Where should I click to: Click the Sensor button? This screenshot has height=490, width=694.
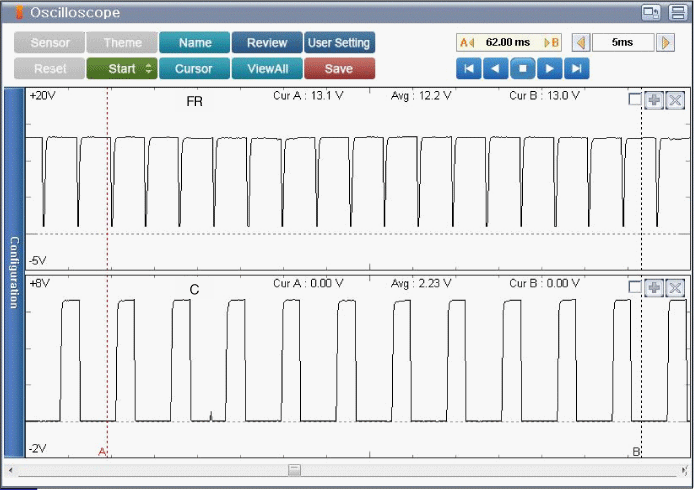pos(49,42)
